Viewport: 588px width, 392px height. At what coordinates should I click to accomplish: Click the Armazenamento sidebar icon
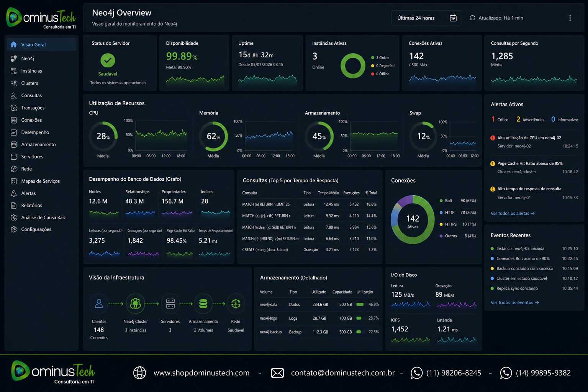pyautogui.click(x=14, y=144)
